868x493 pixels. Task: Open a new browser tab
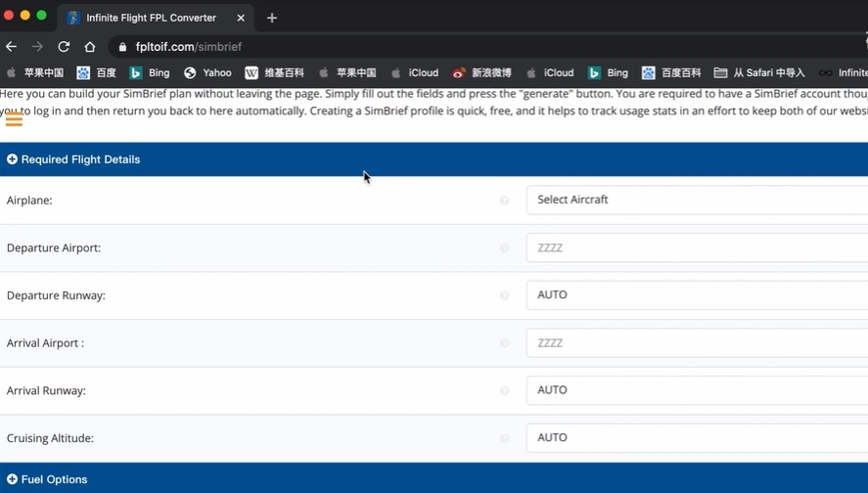point(272,18)
